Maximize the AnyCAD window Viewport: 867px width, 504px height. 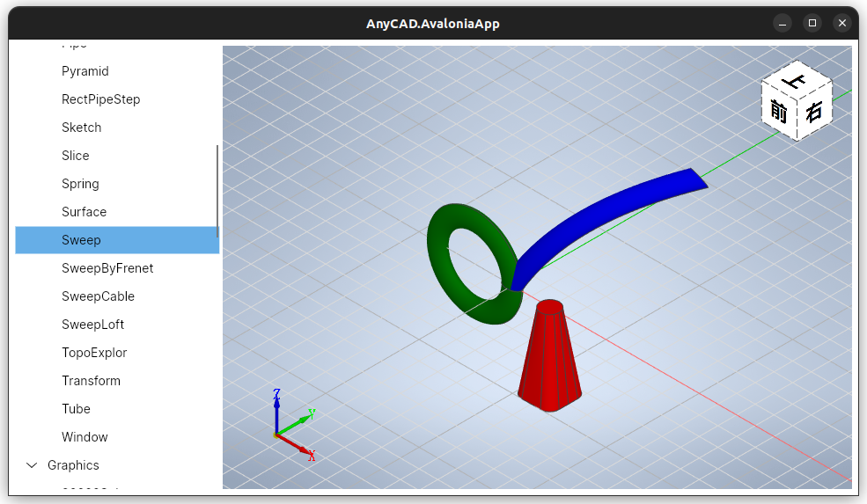pos(812,23)
